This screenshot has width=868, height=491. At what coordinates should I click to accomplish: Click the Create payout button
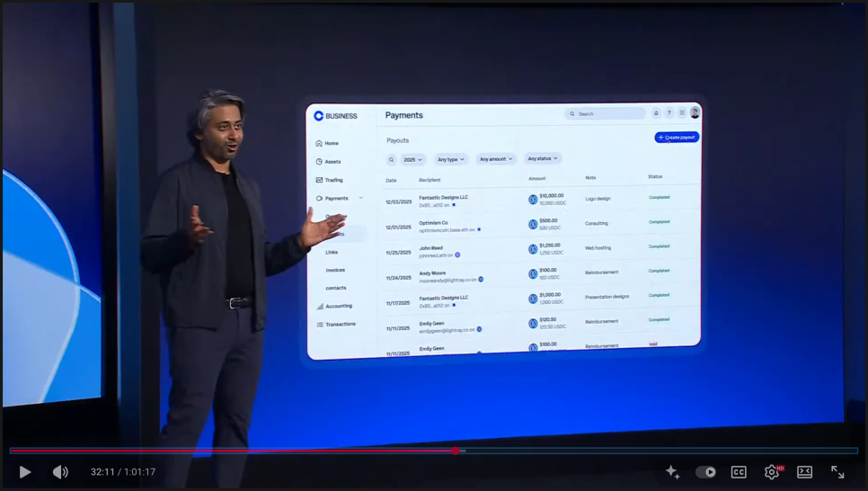677,138
